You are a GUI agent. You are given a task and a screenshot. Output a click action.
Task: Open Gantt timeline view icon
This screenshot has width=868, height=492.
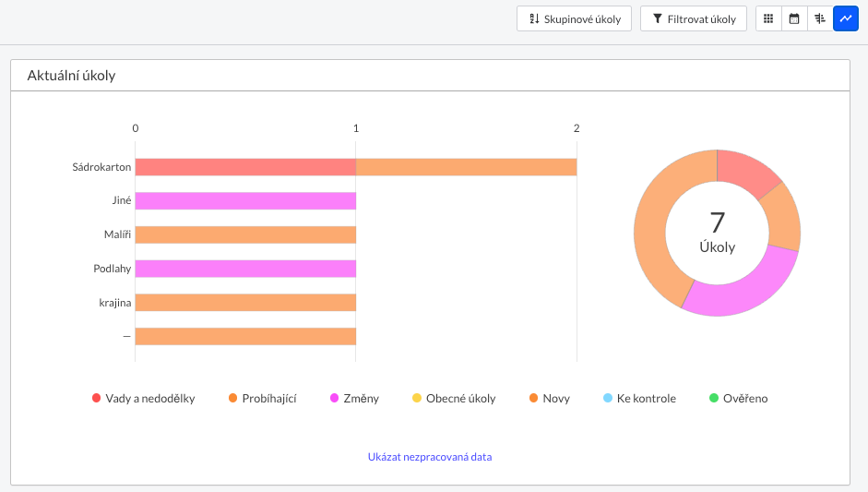click(820, 18)
